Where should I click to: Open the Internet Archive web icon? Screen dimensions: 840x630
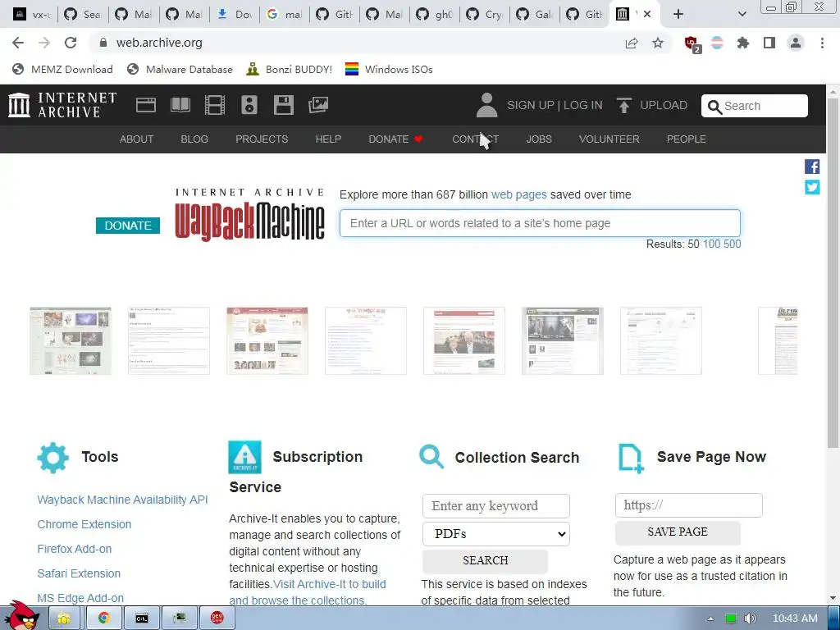[146, 105]
